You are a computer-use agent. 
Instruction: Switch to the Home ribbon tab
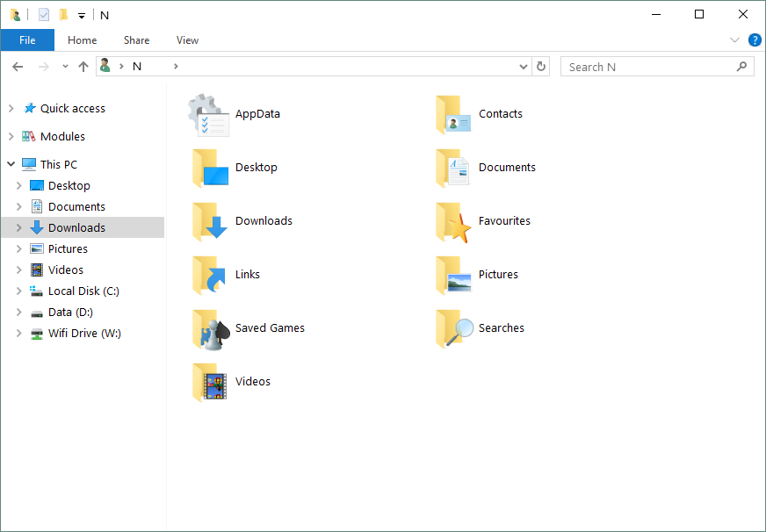click(x=82, y=40)
